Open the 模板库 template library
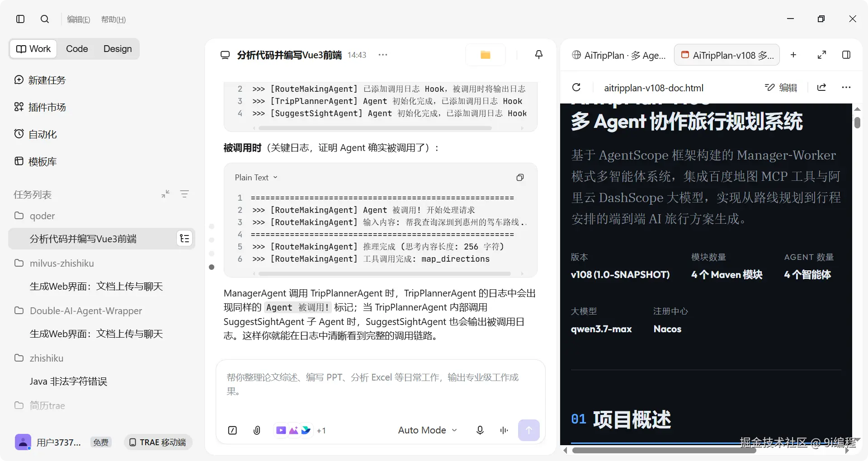This screenshot has height=461, width=868. point(36,161)
